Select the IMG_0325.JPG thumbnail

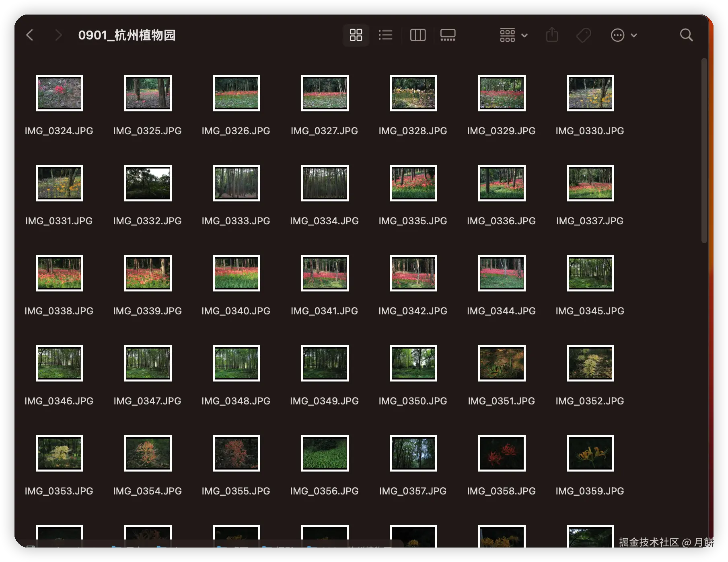[x=148, y=93]
